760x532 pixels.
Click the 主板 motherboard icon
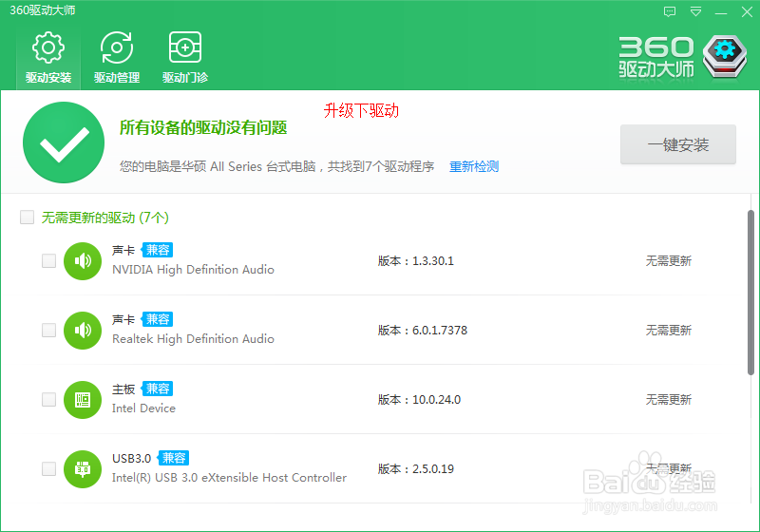click(x=83, y=400)
